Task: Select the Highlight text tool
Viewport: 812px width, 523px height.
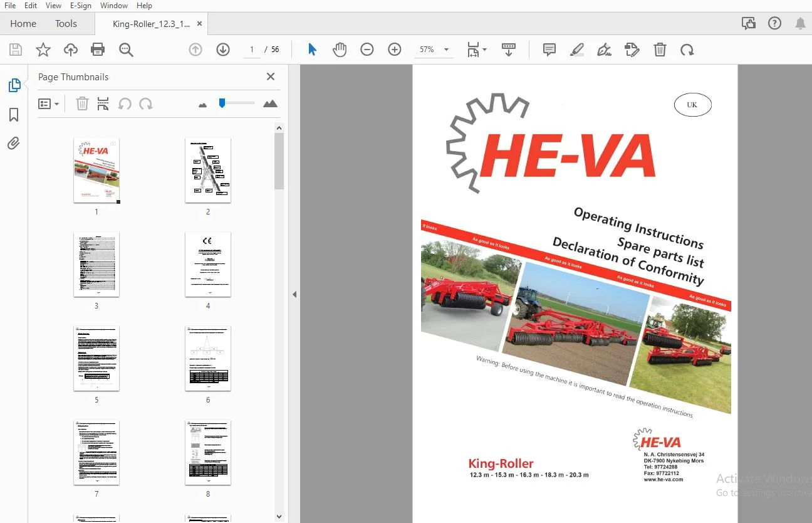Action: tap(577, 50)
